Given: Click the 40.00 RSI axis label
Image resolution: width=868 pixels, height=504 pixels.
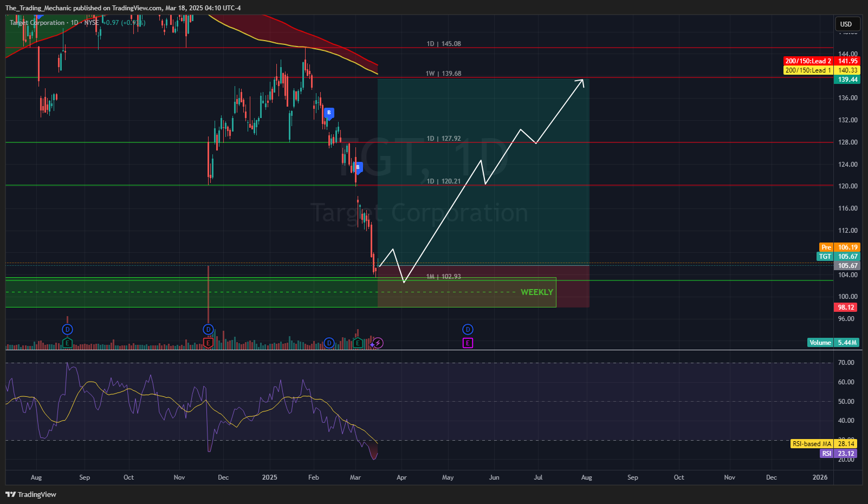Looking at the screenshot, I should click(x=846, y=421).
